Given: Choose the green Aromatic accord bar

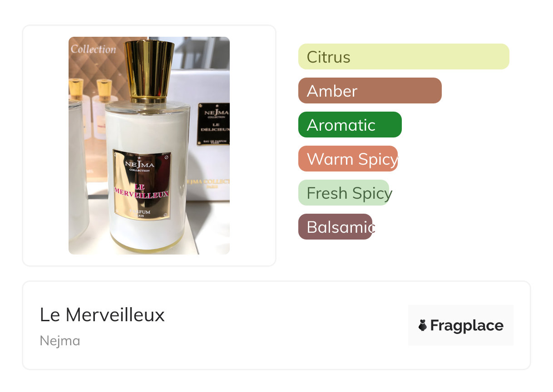Looking at the screenshot, I should [x=350, y=125].
